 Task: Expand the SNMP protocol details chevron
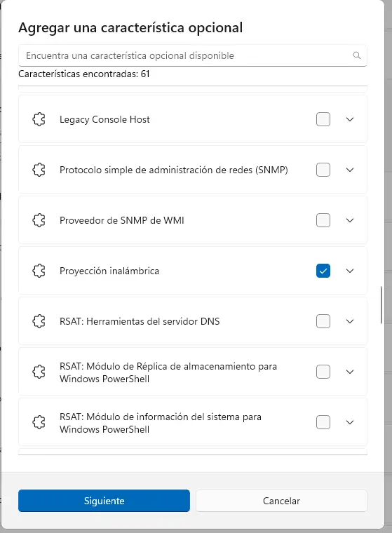coord(350,170)
